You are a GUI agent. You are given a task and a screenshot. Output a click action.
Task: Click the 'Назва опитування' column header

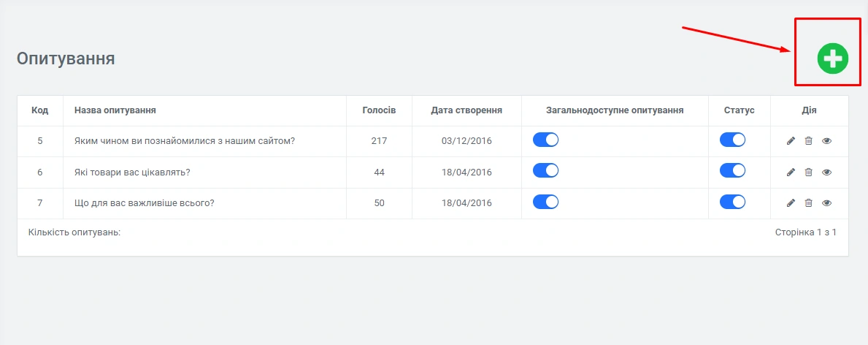click(115, 110)
